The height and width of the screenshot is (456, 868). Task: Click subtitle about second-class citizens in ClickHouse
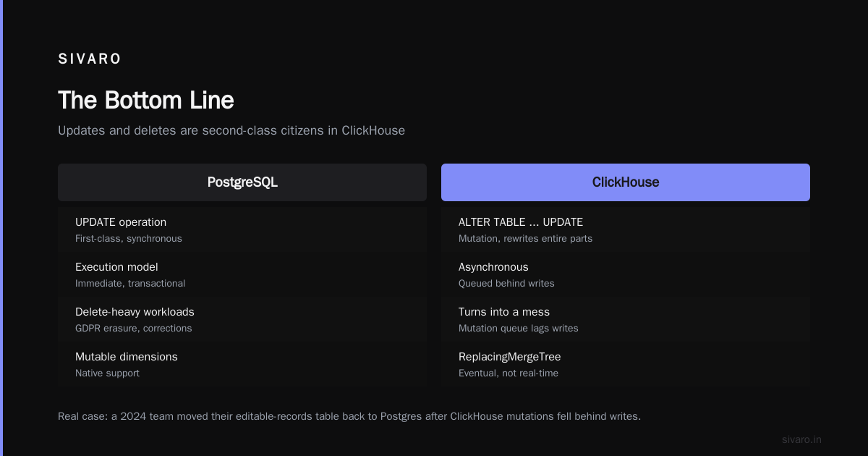(x=231, y=130)
